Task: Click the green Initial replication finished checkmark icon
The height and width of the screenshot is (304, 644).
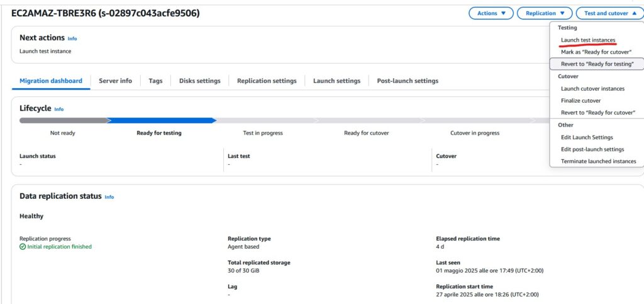Action: click(x=23, y=247)
